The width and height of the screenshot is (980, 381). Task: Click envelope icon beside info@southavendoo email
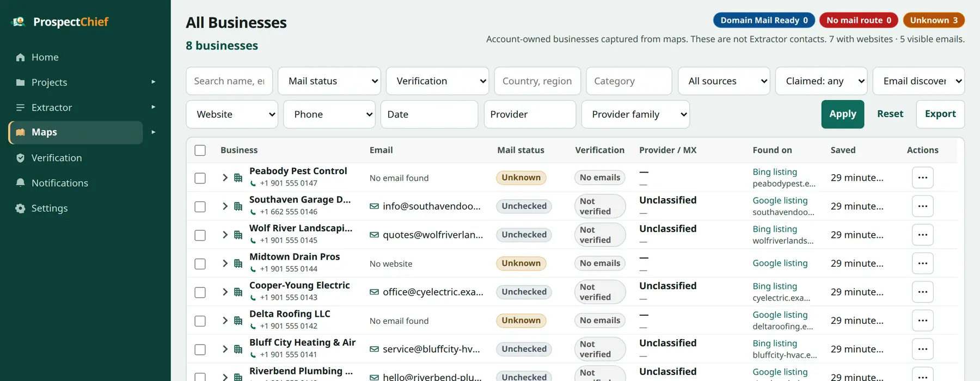(x=374, y=206)
